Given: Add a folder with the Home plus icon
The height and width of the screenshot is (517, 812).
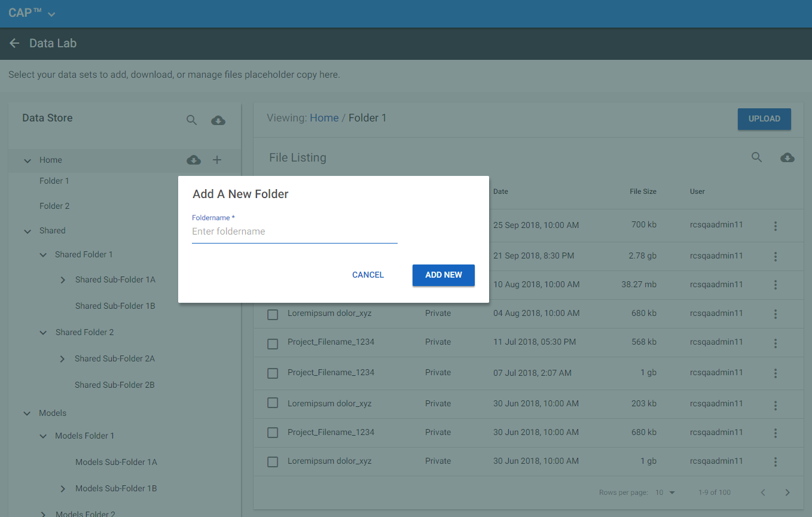Looking at the screenshot, I should 217,160.
